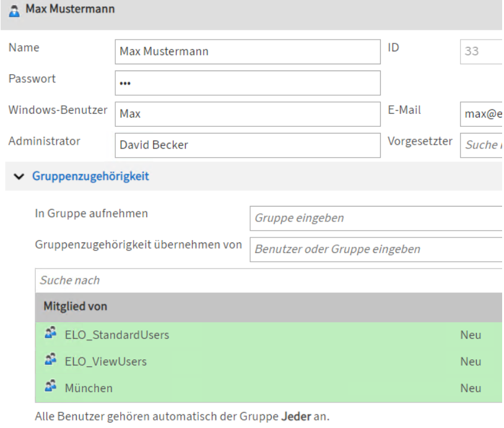Screen dimensions: 504x428
Task: Click the Neu status in München row
Action: 471,388
